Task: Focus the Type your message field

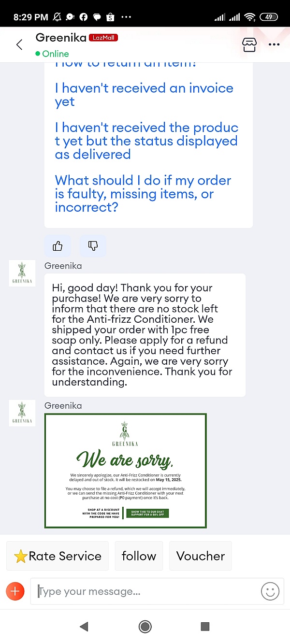Action: point(145,591)
